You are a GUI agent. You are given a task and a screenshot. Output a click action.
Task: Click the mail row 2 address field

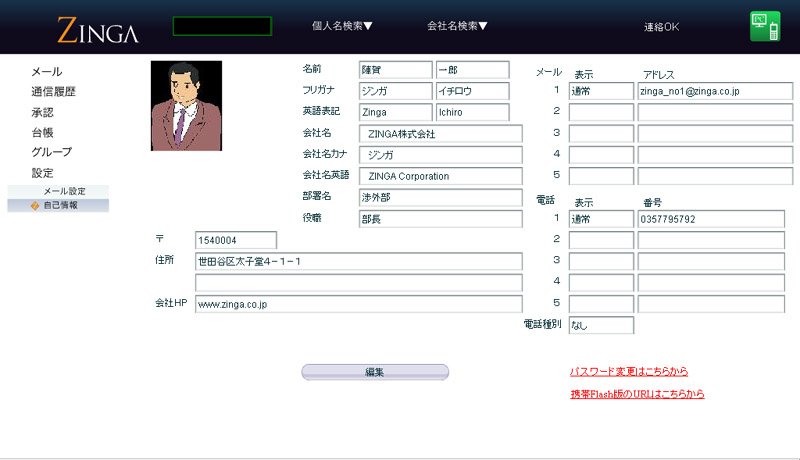[x=715, y=112]
